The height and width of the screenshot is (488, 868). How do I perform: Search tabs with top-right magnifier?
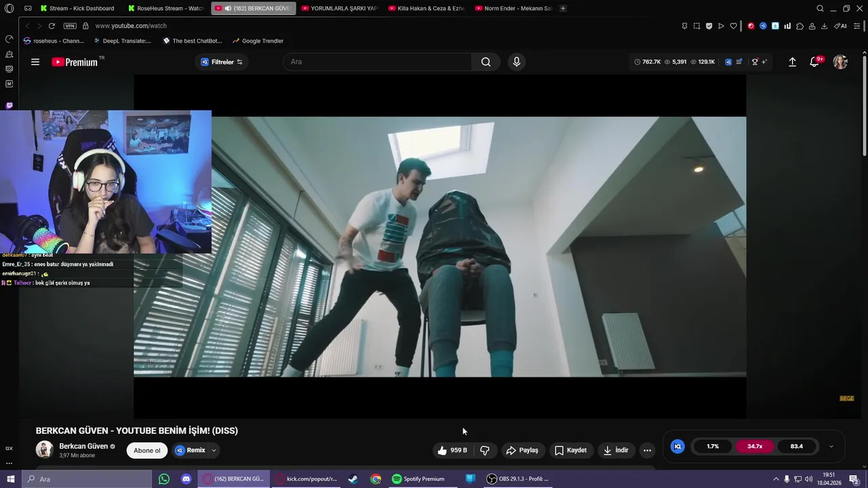[820, 8]
